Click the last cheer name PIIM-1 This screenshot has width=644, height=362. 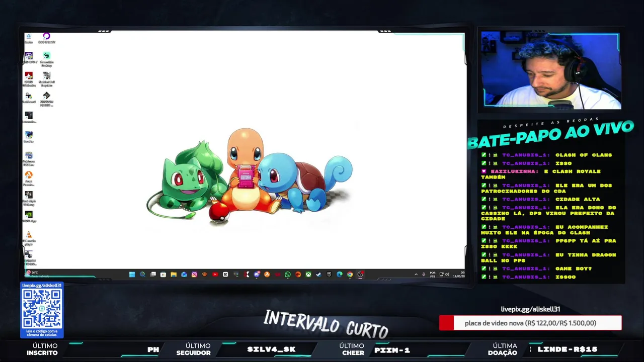click(x=392, y=350)
